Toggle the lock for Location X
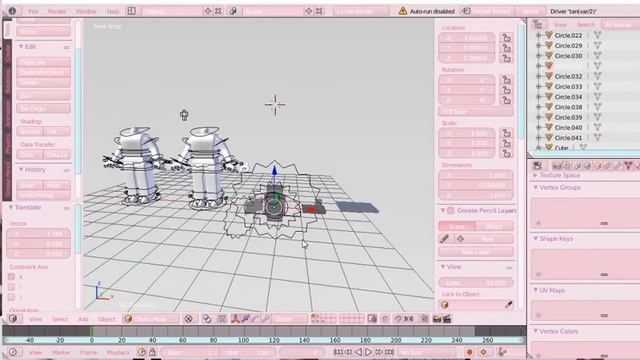Viewport: 640px width, 360px height. (507, 38)
